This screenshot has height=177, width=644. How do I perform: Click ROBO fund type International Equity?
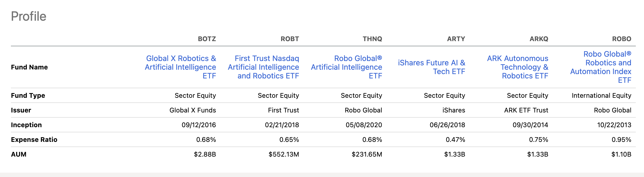[601, 96]
